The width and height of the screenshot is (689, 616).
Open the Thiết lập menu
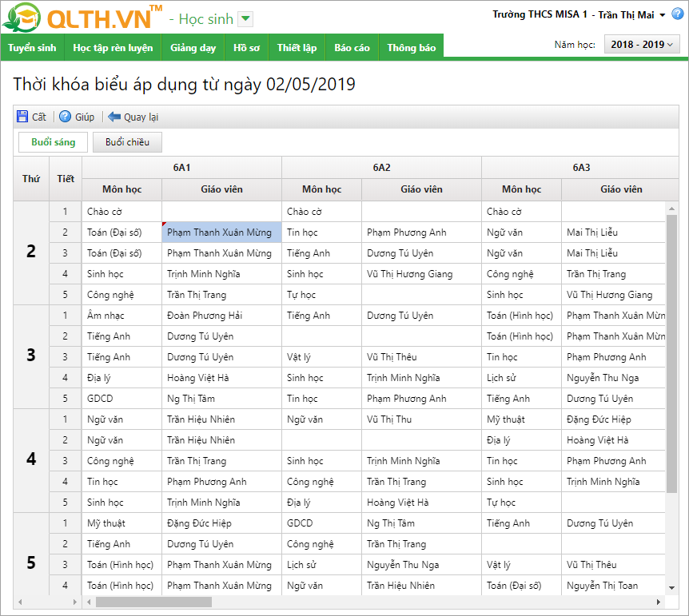297,48
